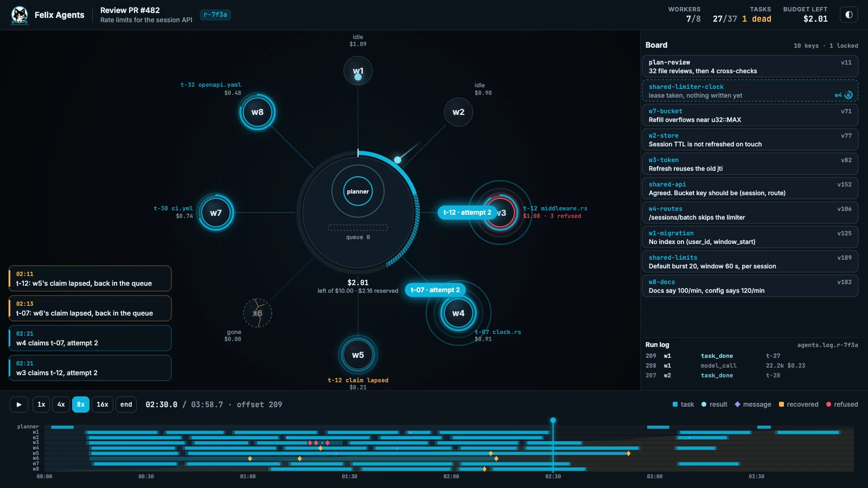The width and height of the screenshot is (868, 488).
Task: Click run log row 209 task_done
Action: (751, 356)
